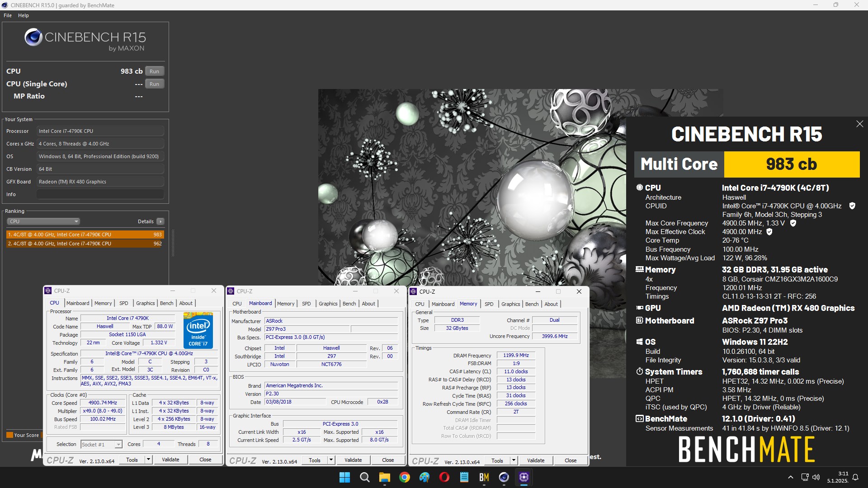868x488 pixels.
Task: Click CPU-Z icon in first window title bar
Action: (x=49, y=291)
